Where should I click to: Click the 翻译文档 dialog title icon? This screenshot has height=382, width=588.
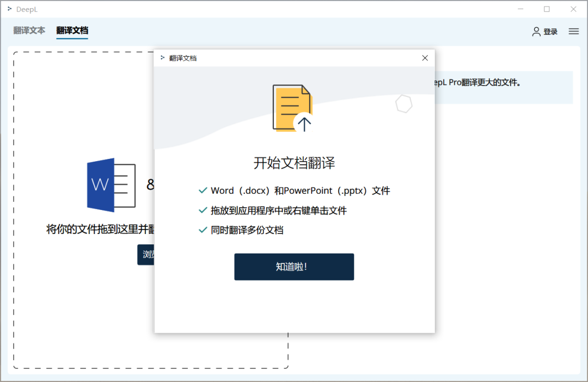pos(162,58)
